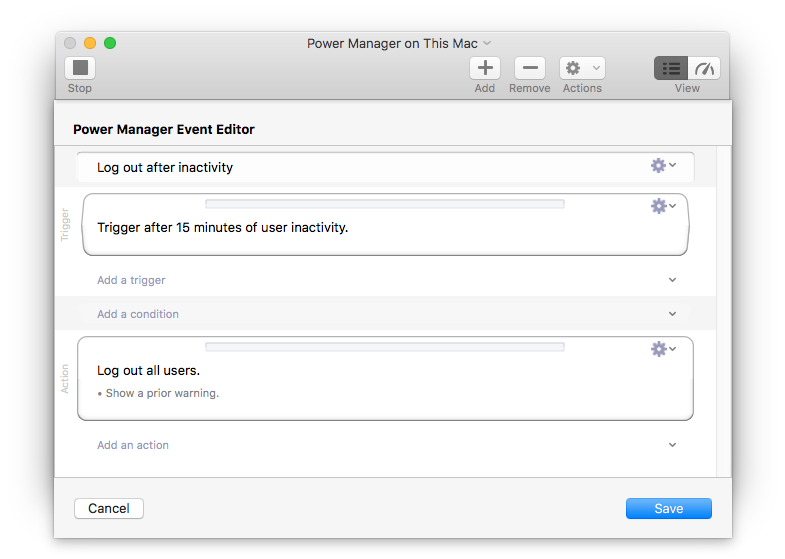The width and height of the screenshot is (785, 559).
Task: Save the event
Action: click(668, 508)
